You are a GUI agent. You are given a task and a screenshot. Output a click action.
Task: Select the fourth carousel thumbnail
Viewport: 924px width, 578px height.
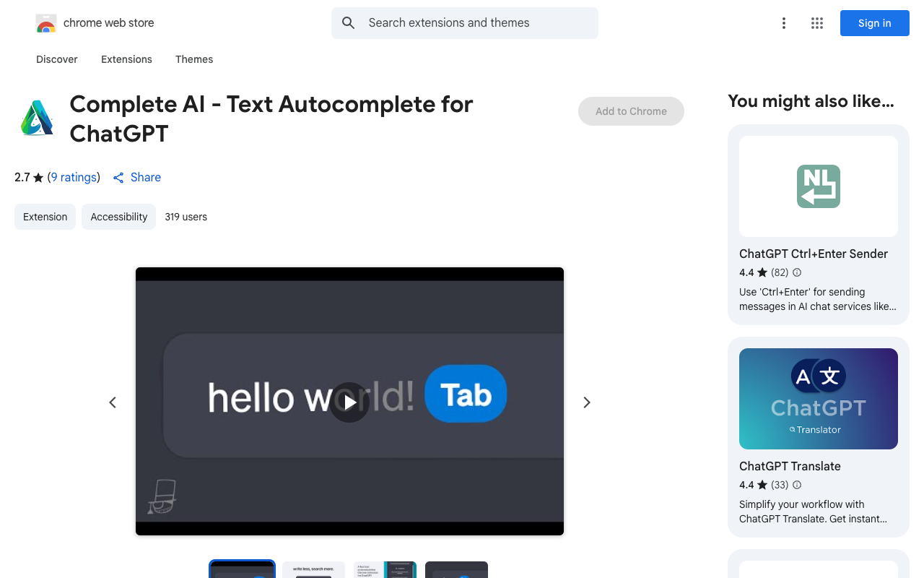[457, 569]
